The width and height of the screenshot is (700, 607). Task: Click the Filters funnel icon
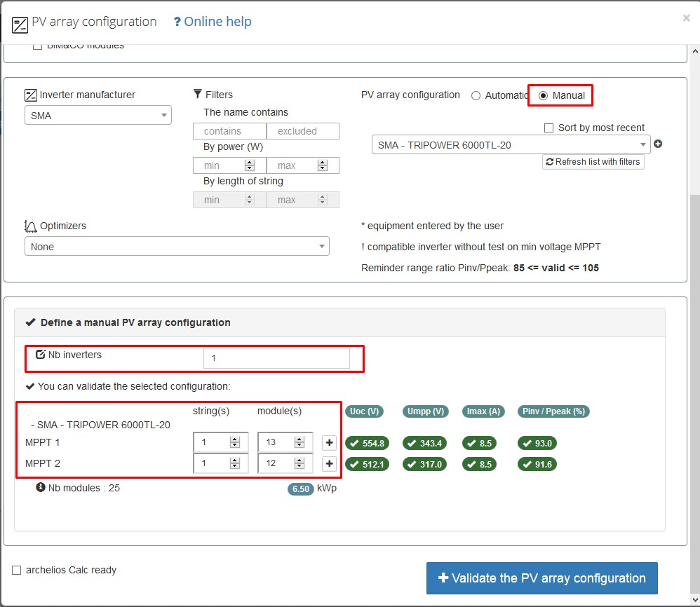tap(198, 94)
